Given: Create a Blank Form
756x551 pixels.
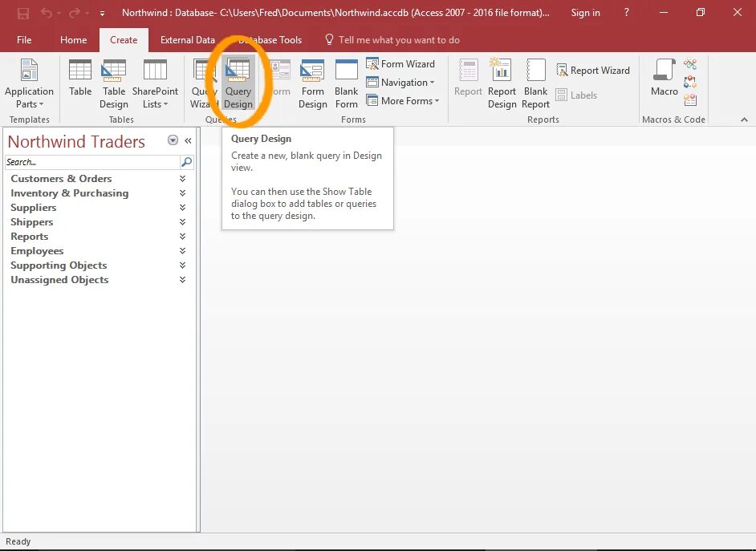Looking at the screenshot, I should (x=346, y=83).
